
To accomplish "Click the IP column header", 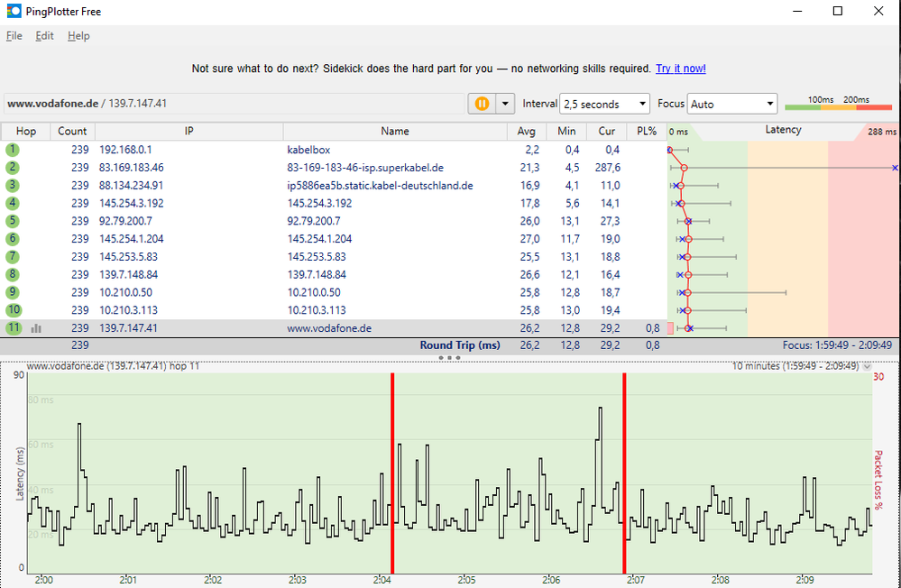I will 189,131.
